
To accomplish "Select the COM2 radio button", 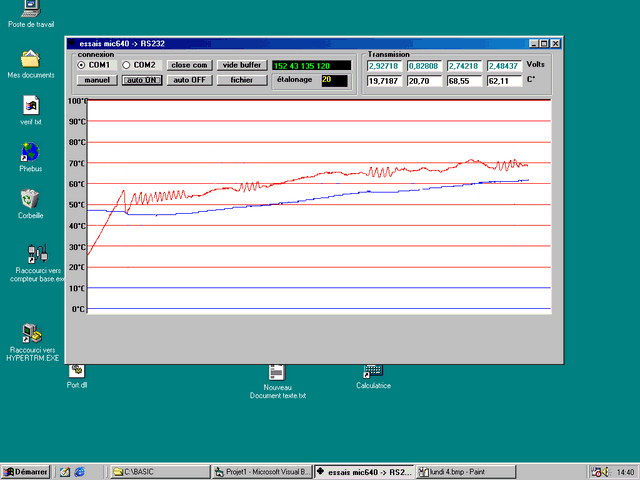I will tap(127, 65).
